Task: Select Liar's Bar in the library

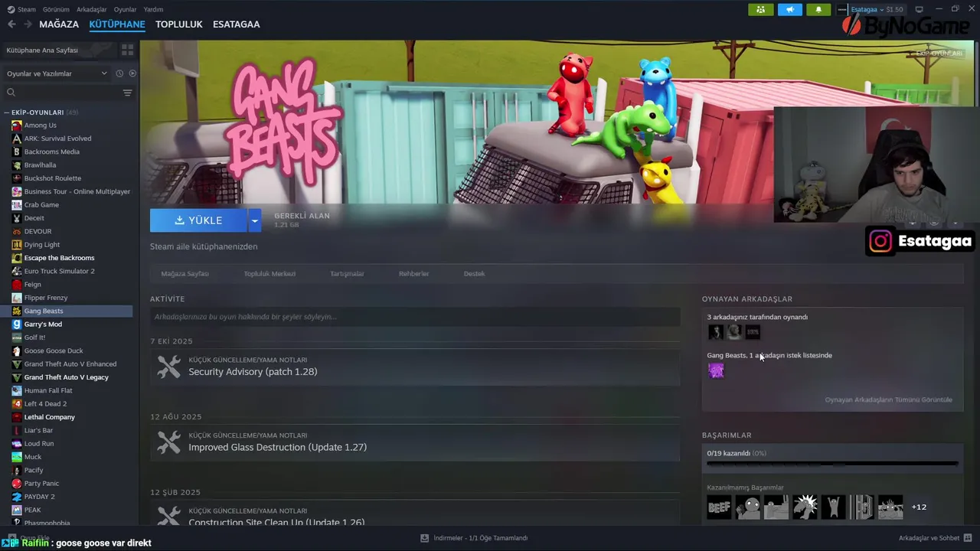Action: pos(38,430)
